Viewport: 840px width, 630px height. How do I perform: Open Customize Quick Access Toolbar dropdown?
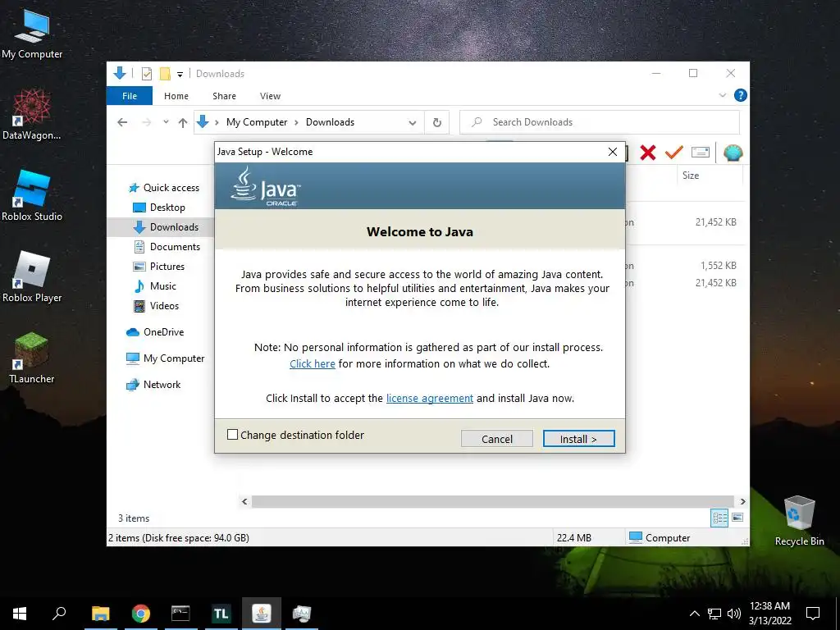180,75
